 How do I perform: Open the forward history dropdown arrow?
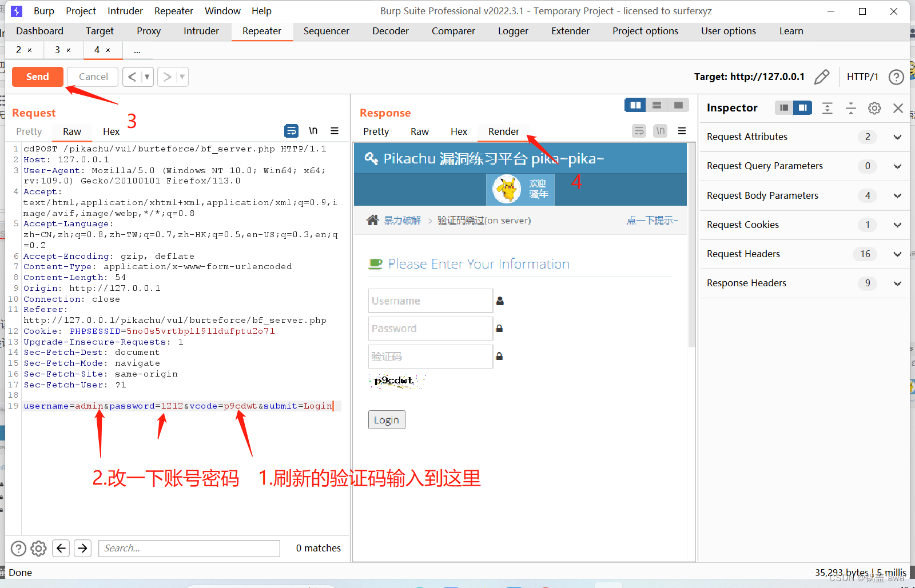(x=182, y=77)
